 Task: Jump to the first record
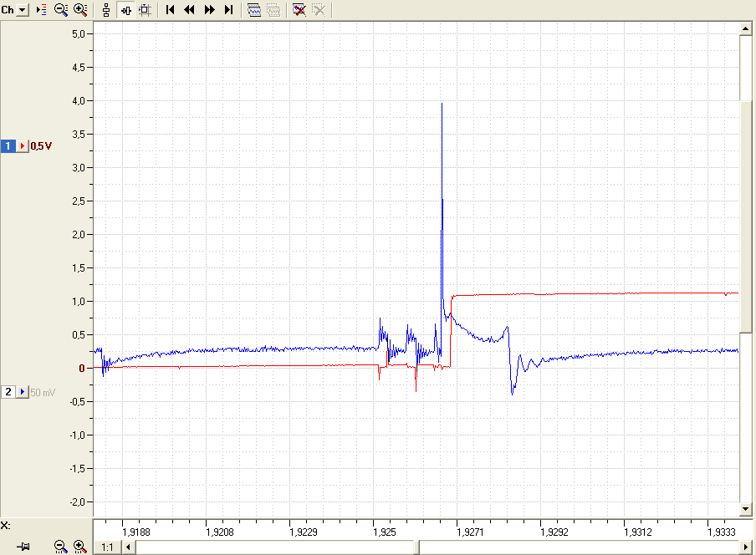(x=170, y=10)
